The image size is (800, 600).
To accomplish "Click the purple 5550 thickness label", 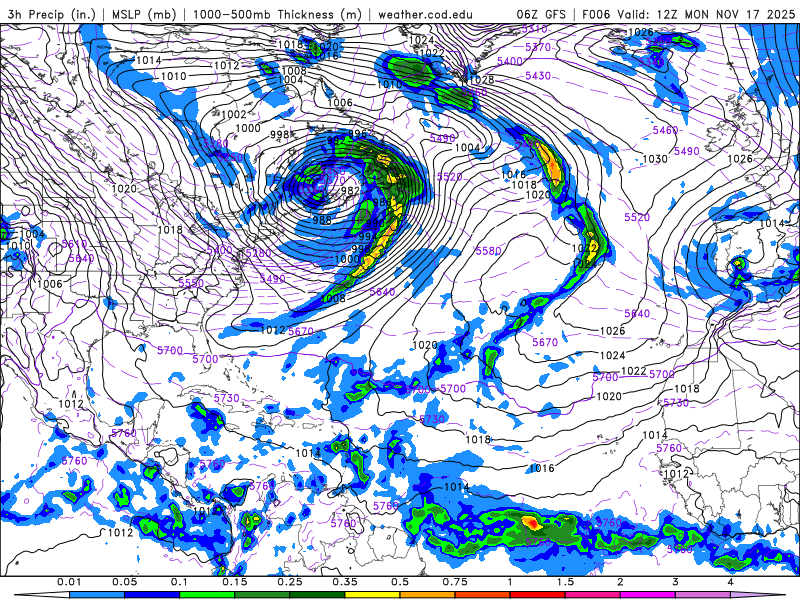I will pos(191,282).
